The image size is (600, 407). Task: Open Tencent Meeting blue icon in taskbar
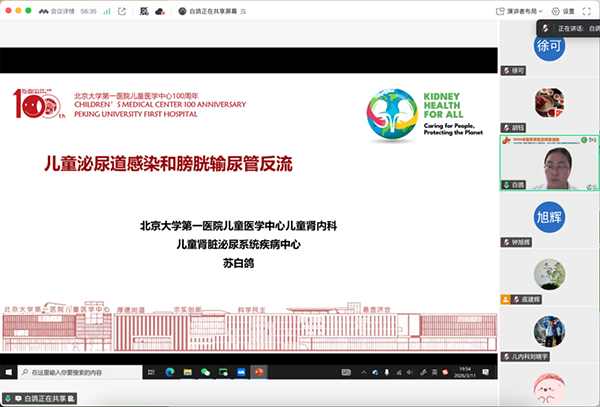[241, 372]
